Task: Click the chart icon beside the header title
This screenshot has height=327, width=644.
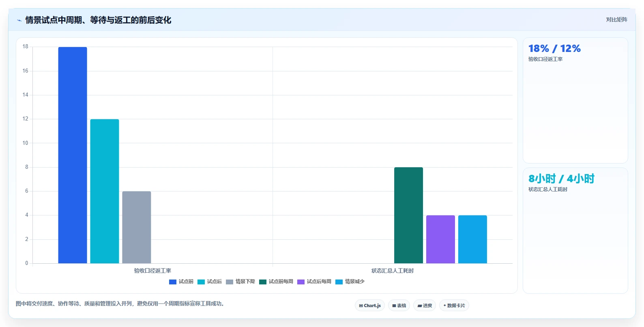Action: [x=19, y=20]
